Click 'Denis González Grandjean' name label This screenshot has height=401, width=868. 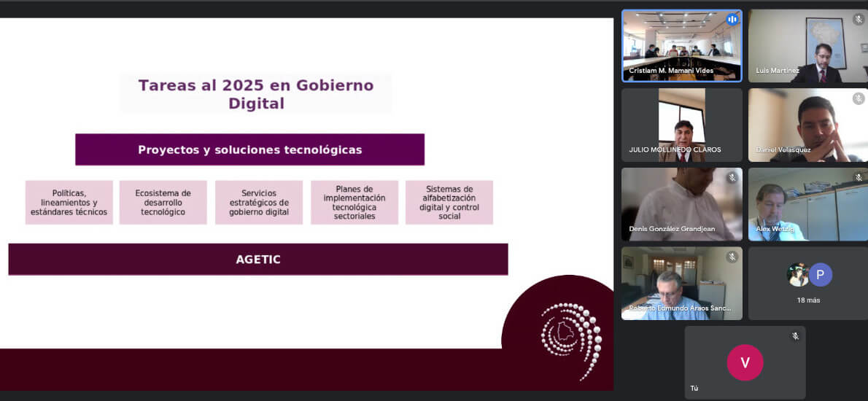click(673, 229)
